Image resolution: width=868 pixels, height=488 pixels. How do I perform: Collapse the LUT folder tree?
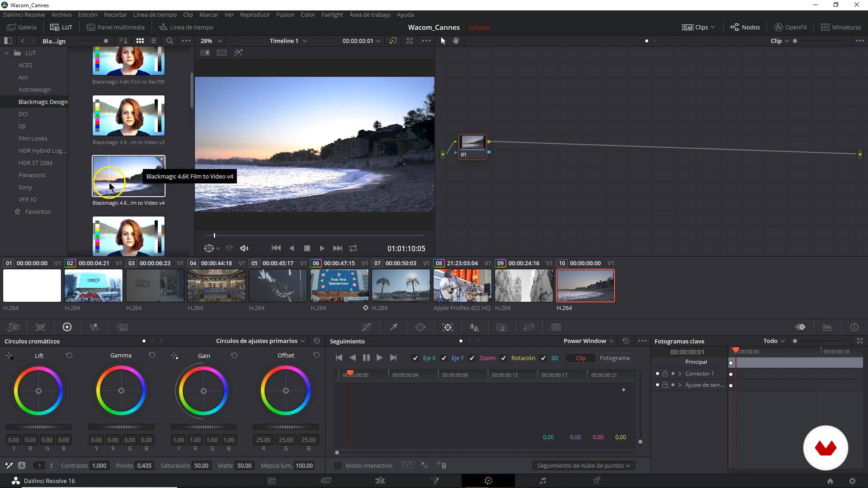7,53
